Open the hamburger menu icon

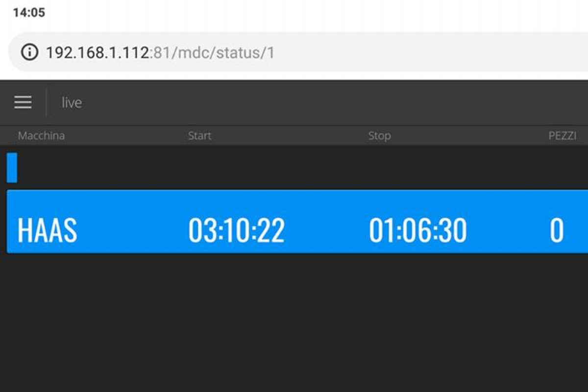click(23, 102)
